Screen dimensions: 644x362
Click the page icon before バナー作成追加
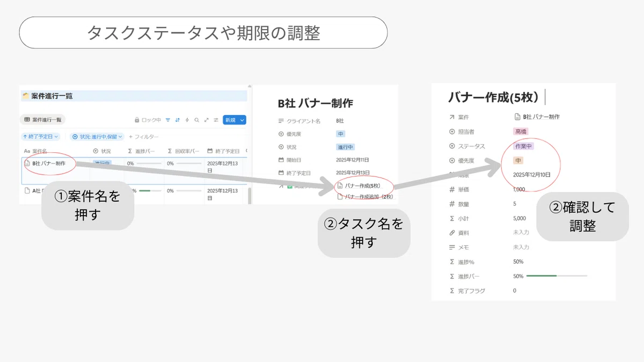pos(340,197)
